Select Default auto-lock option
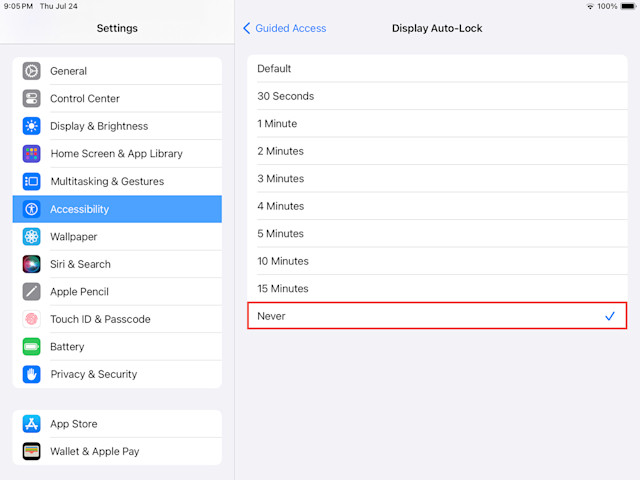The width and height of the screenshot is (640, 480). (x=437, y=69)
